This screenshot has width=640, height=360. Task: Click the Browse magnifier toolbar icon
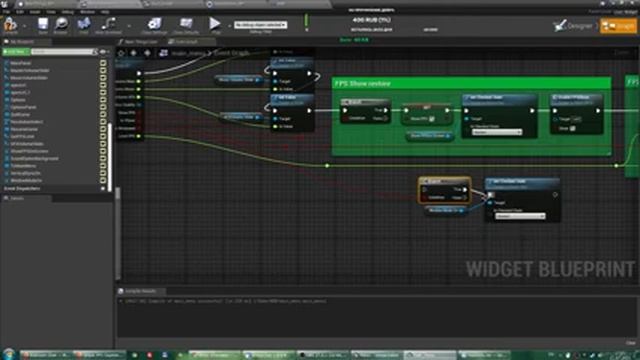61,24
